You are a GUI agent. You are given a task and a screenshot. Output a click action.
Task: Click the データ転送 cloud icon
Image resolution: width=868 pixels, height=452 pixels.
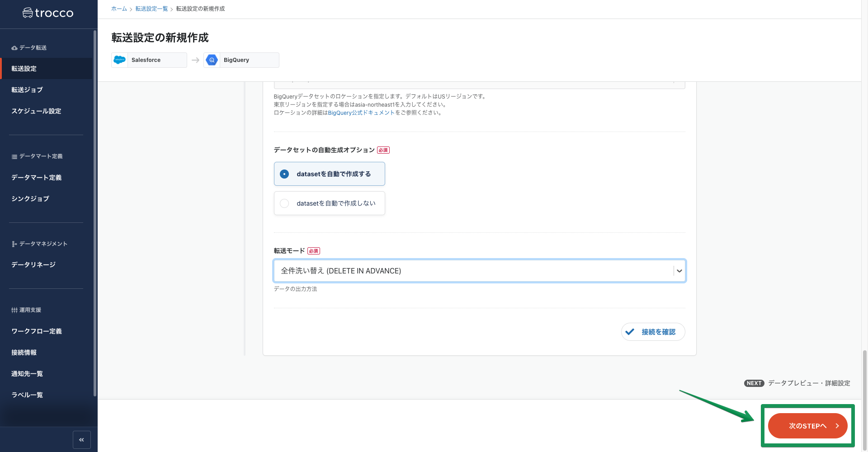14,48
